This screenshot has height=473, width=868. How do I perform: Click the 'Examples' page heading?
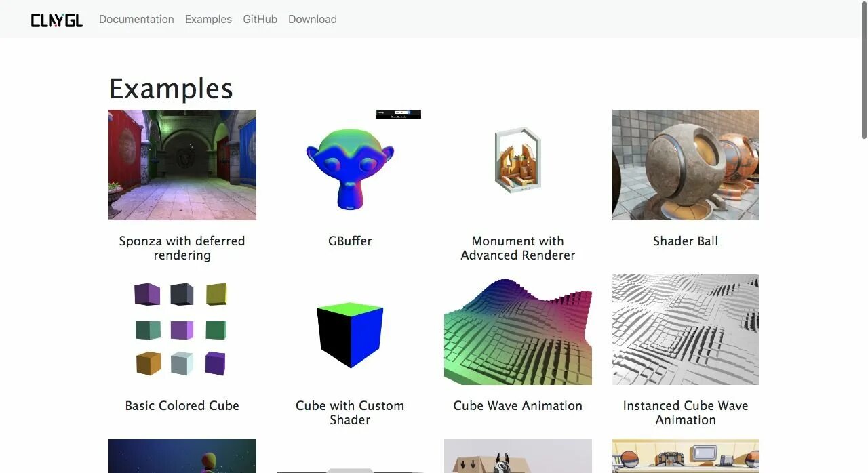171,89
